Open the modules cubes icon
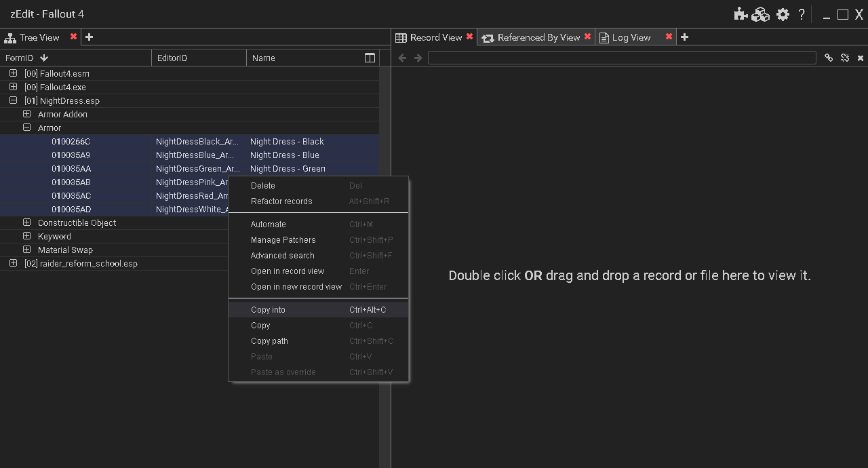This screenshot has width=868, height=468. point(761,14)
